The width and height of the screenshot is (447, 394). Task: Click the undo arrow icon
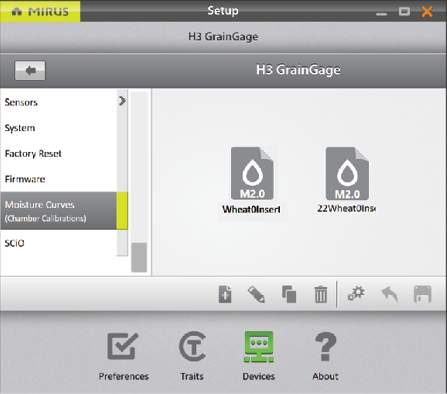390,295
